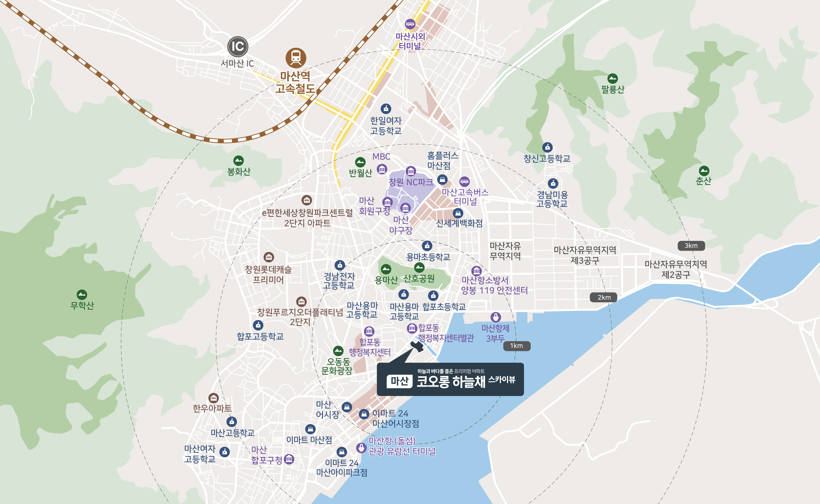Select the 마산항 (돌섬) 관광 유람선 터미널 icon

click(361, 448)
